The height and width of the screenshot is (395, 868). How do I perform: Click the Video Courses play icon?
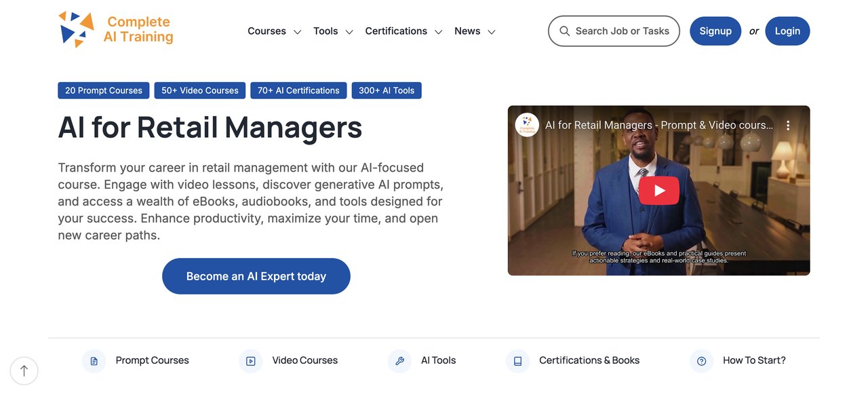coord(250,361)
